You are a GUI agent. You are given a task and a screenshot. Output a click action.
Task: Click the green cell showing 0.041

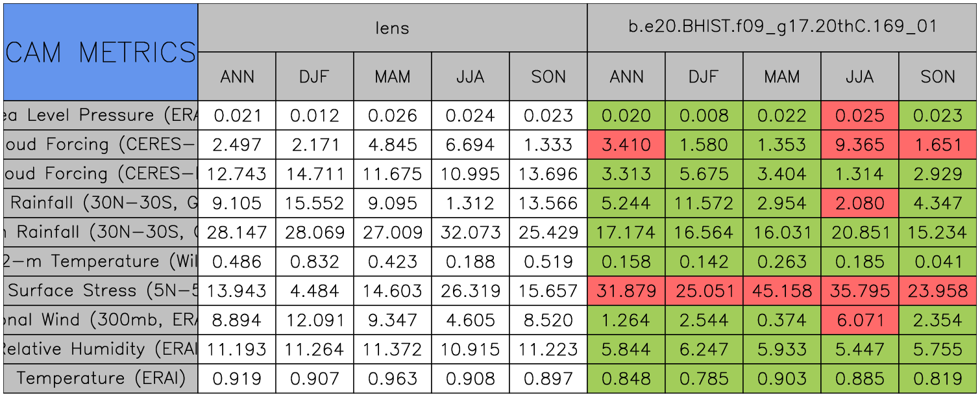[x=938, y=262]
